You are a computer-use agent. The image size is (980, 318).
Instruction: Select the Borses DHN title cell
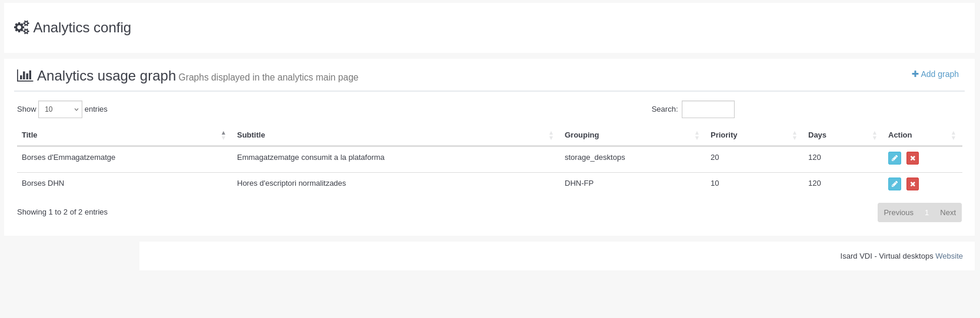pos(43,183)
